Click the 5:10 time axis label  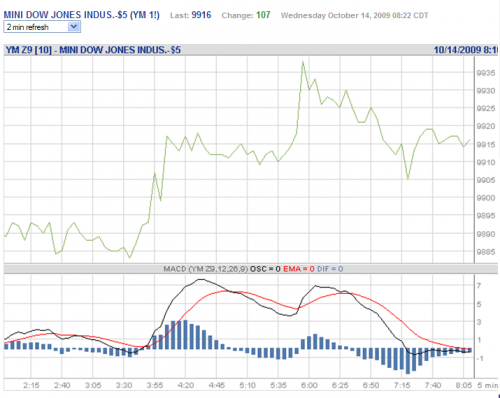pos(247,385)
